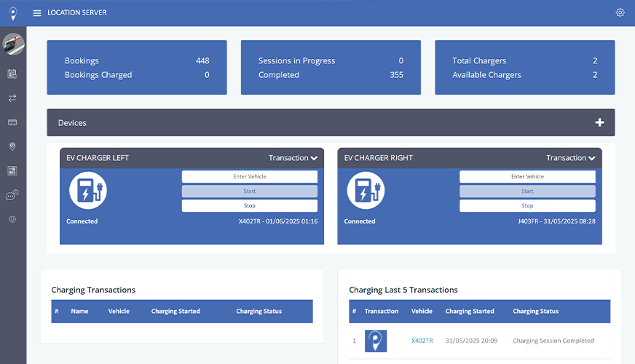
Task: Open the QR code sidebar icon
Action: [x=12, y=170]
